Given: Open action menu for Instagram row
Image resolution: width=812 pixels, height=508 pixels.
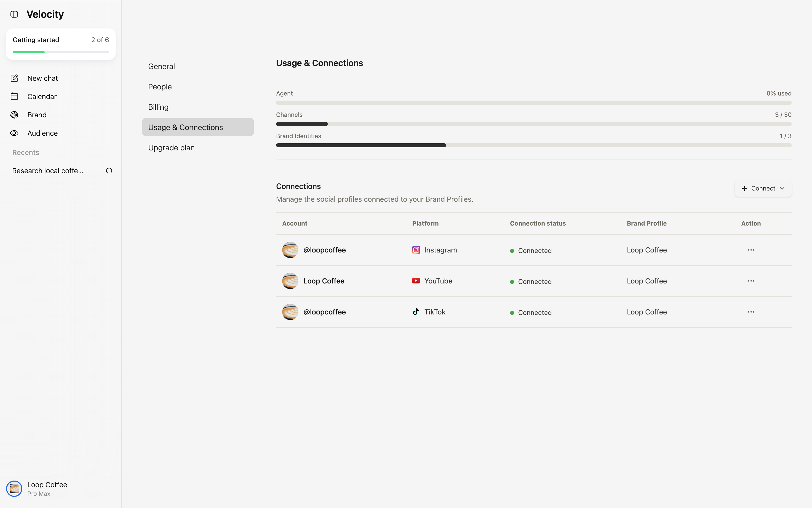Looking at the screenshot, I should [x=751, y=250].
